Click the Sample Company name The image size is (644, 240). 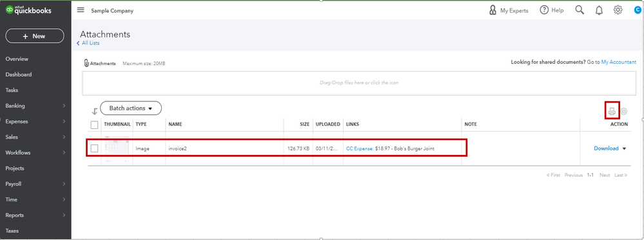click(x=112, y=11)
